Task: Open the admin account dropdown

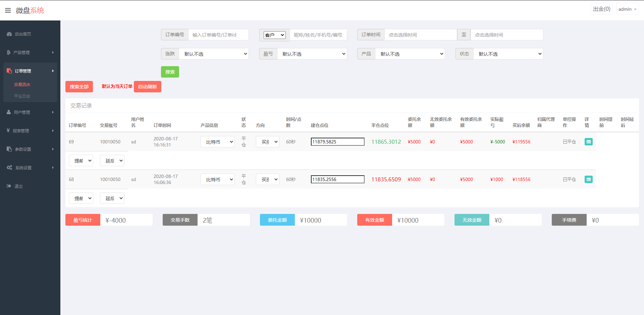Action: [x=627, y=9]
